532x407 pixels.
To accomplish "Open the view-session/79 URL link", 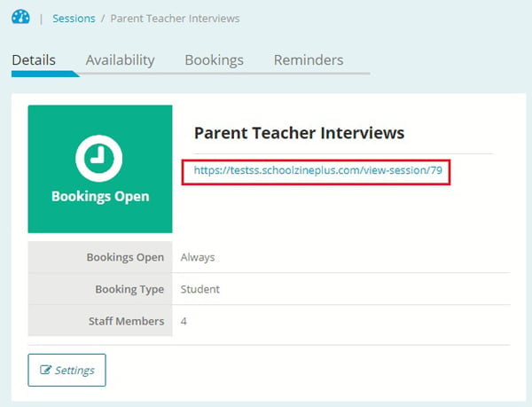I will [x=318, y=170].
